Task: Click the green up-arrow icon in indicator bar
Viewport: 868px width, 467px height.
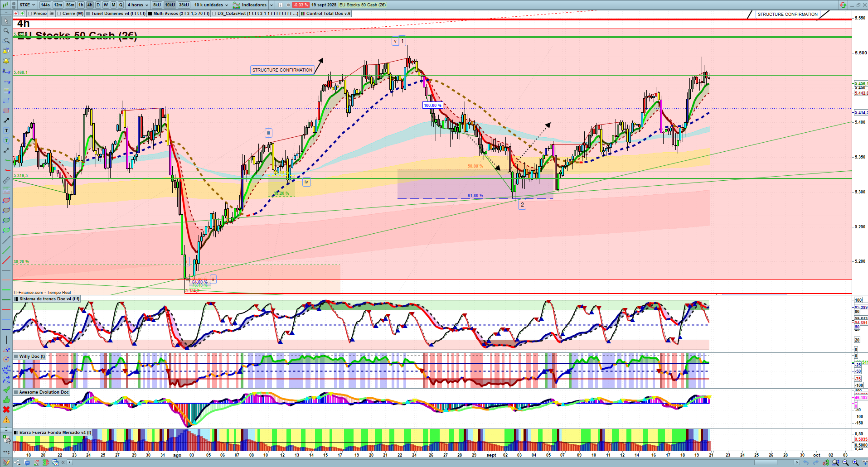Action: pyautogui.click(x=22, y=14)
